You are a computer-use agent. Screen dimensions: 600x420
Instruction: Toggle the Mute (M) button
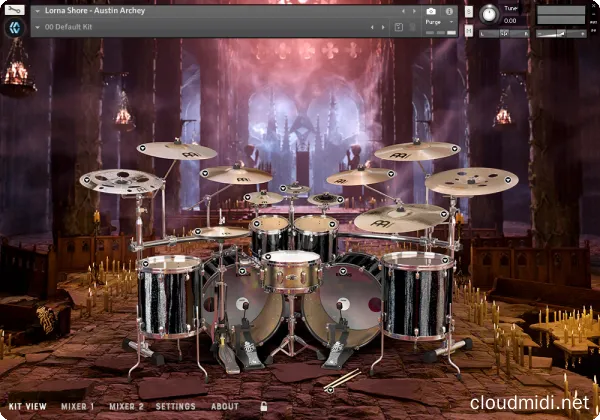[x=467, y=31]
